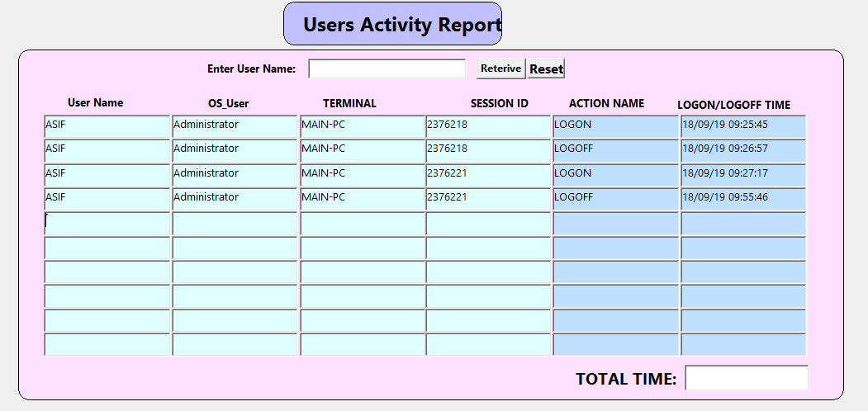Click the Reterive button
Image resolution: width=868 pixels, height=411 pixels.
[x=500, y=68]
